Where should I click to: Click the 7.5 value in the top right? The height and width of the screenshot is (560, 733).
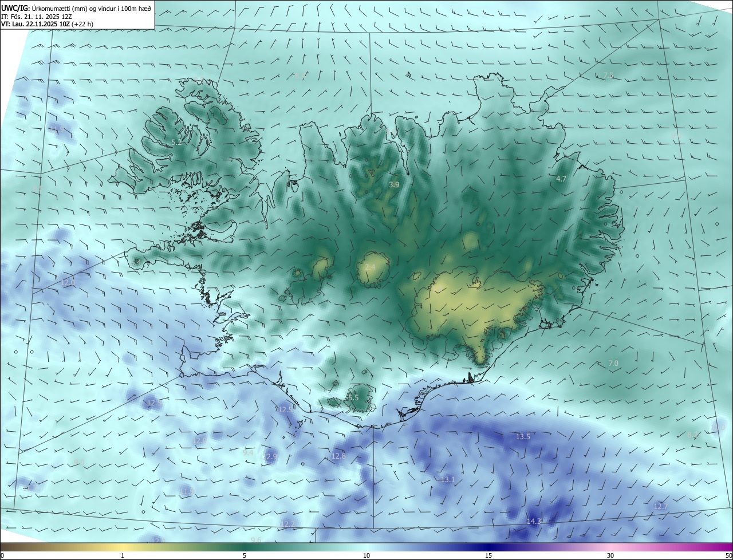click(x=608, y=75)
